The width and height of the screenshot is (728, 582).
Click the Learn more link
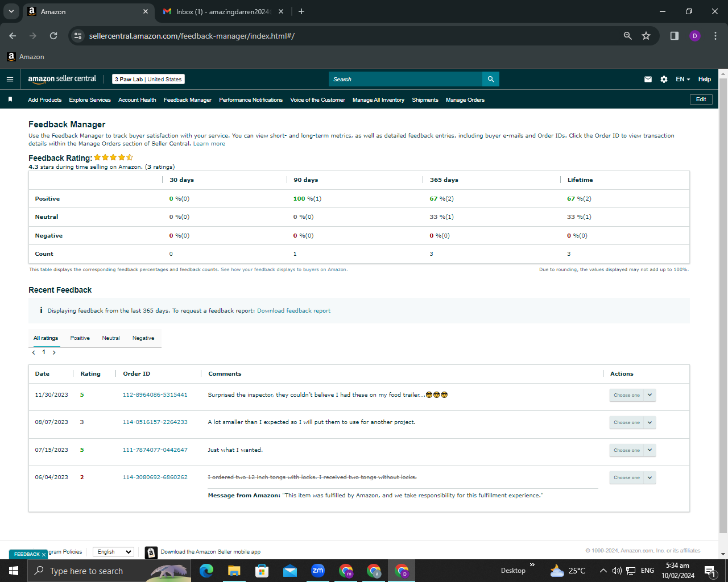(x=209, y=144)
